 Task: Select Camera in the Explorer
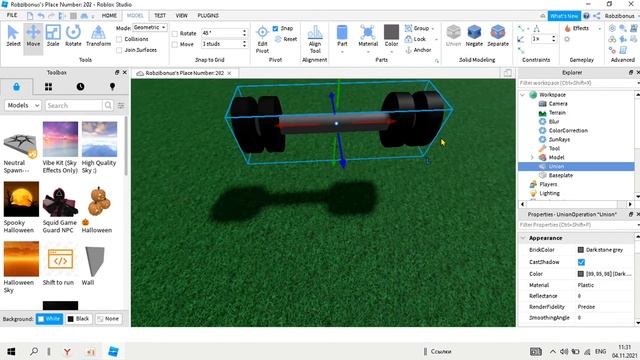(x=558, y=104)
